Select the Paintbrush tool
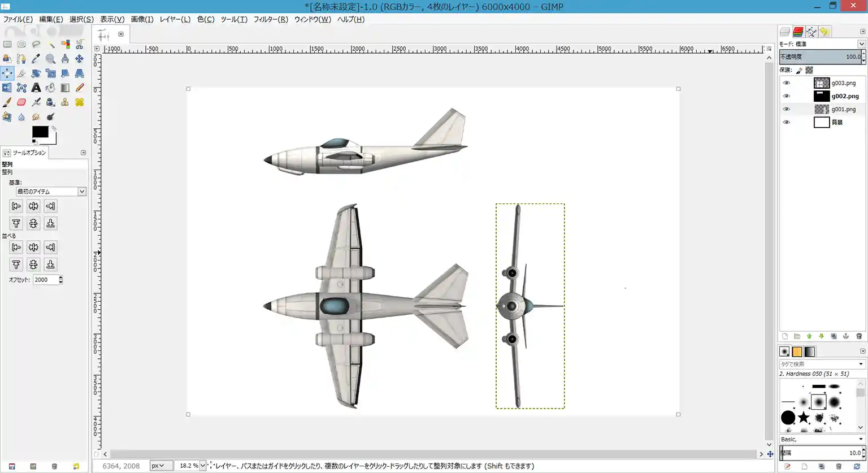 7,102
